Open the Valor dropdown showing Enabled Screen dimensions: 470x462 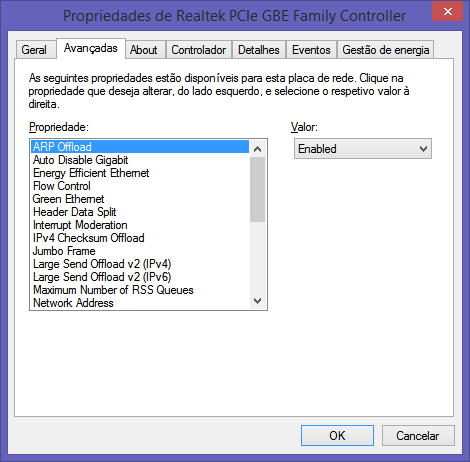coord(363,149)
